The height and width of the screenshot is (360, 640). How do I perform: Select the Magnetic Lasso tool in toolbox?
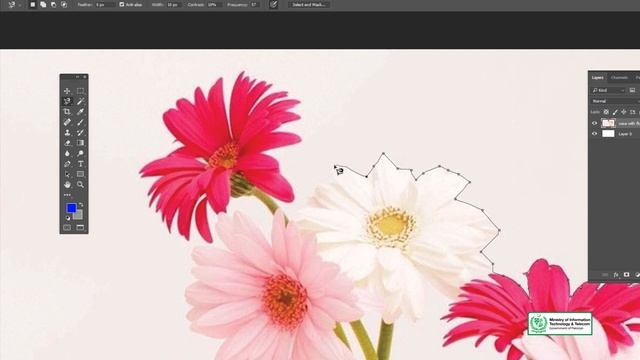[x=67, y=101]
